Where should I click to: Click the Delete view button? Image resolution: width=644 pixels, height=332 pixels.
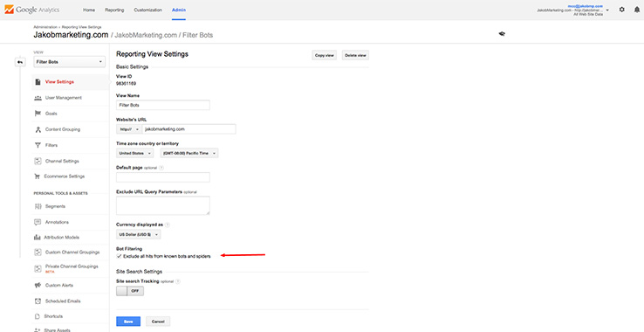point(356,55)
